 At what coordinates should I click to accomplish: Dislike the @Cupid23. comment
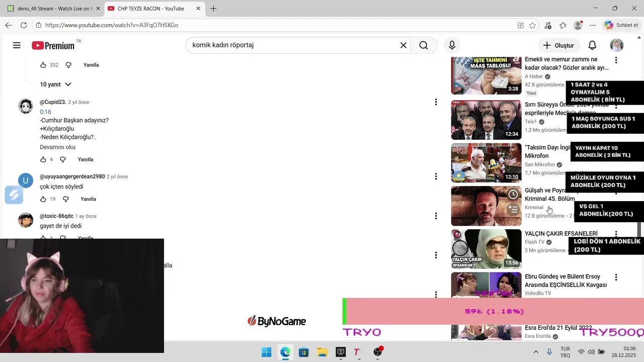click(63, 159)
